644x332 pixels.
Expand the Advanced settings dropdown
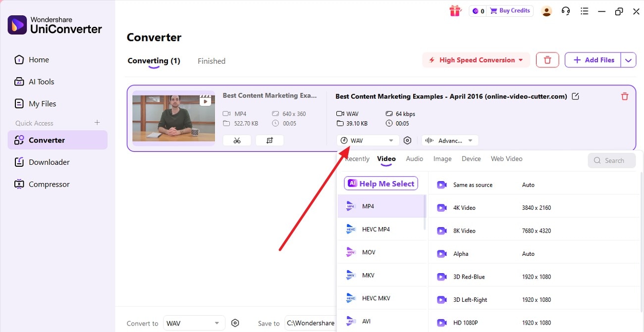click(x=449, y=140)
